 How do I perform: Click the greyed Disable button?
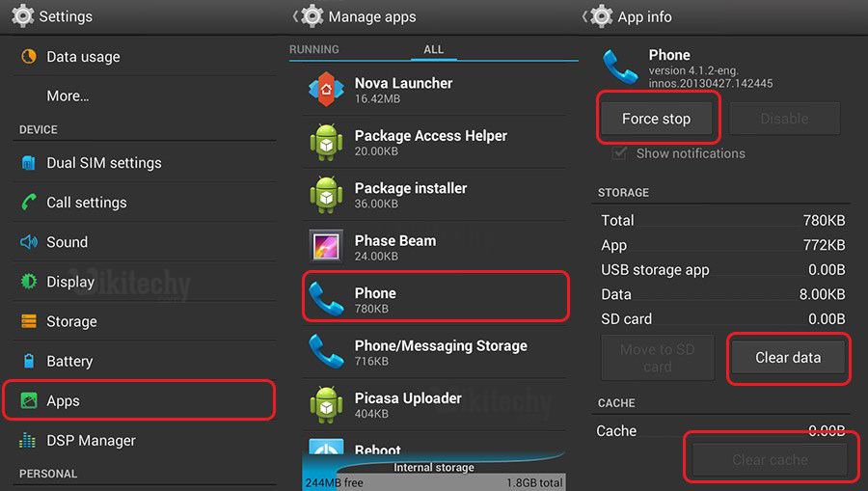pos(784,119)
